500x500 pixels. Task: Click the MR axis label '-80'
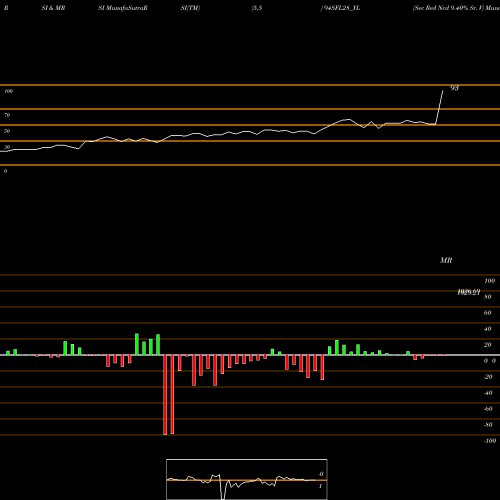(x=488, y=425)
